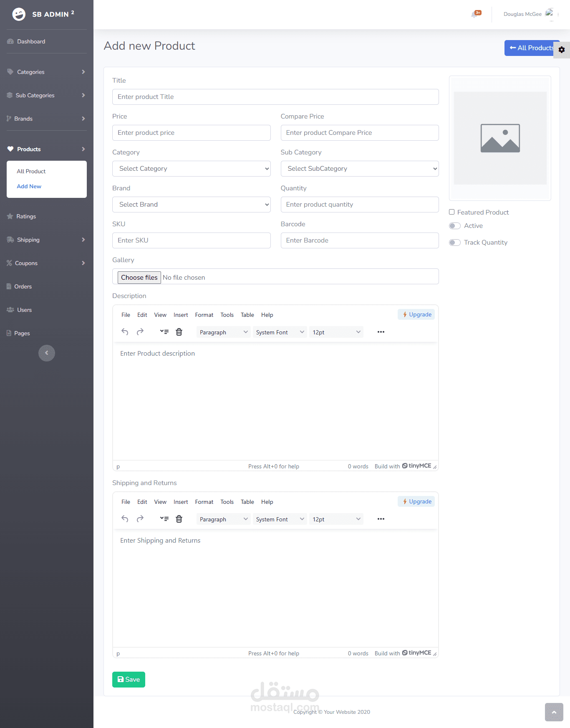Click the tinyMCE link under Description editor
Image resolution: width=570 pixels, height=728 pixels.
click(x=417, y=466)
